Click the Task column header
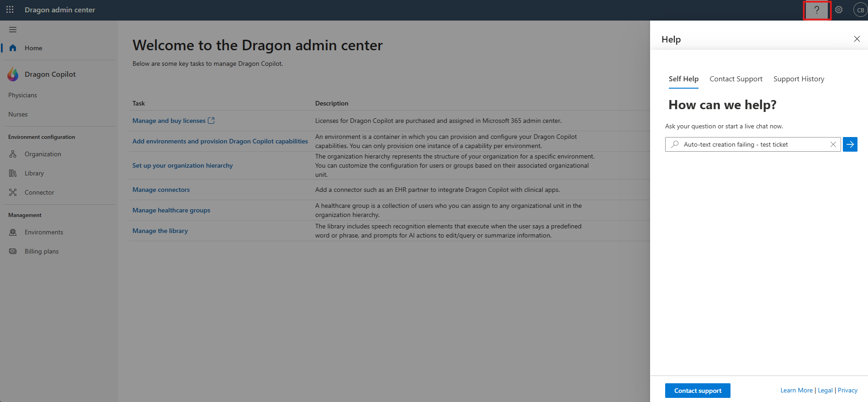This screenshot has width=868, height=402. click(138, 103)
